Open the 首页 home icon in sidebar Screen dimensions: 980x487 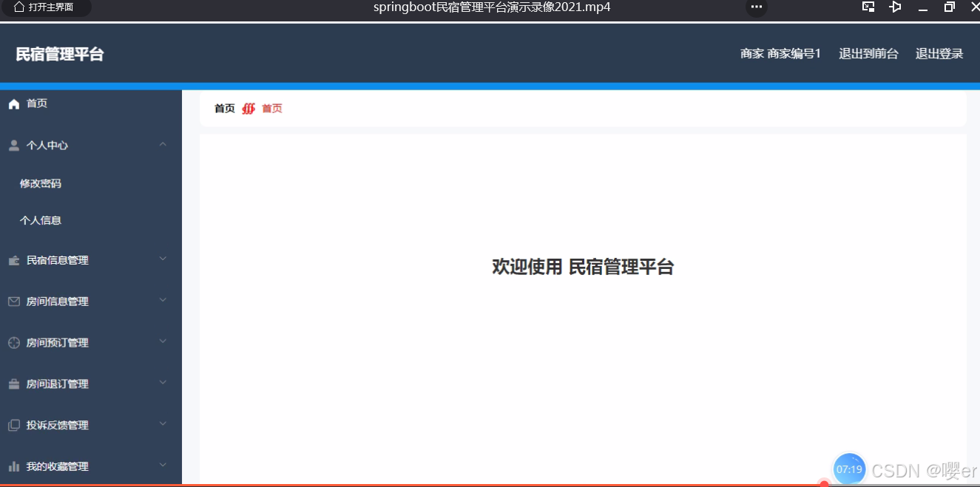point(13,104)
